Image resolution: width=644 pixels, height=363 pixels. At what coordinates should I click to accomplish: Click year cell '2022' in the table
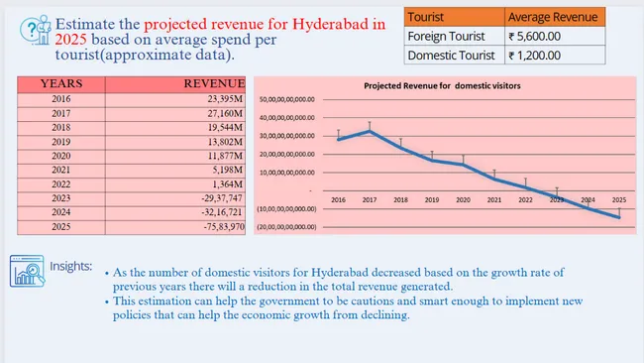[61, 184]
